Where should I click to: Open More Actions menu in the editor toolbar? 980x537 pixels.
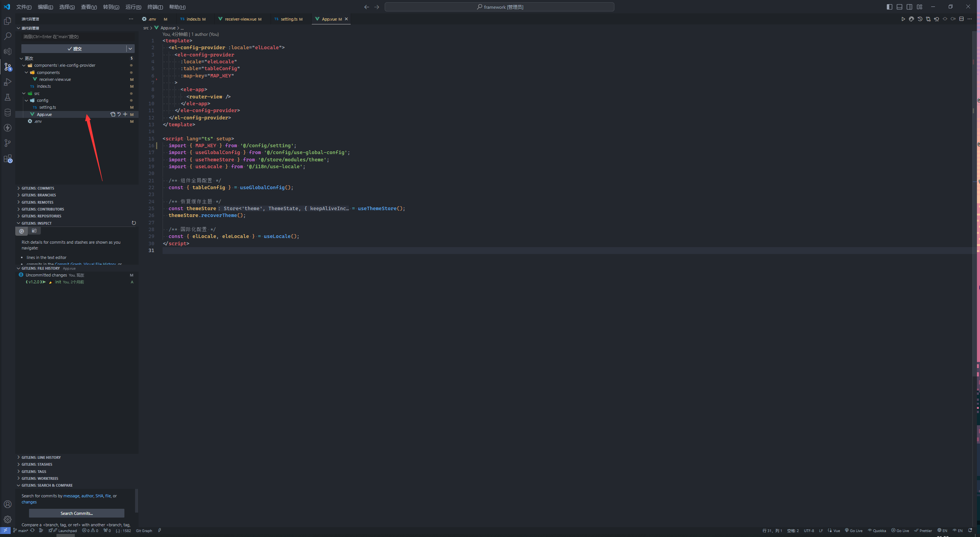[x=970, y=19]
